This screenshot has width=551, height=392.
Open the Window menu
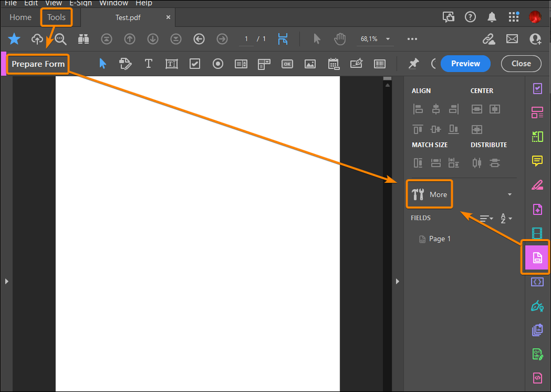(x=114, y=3)
